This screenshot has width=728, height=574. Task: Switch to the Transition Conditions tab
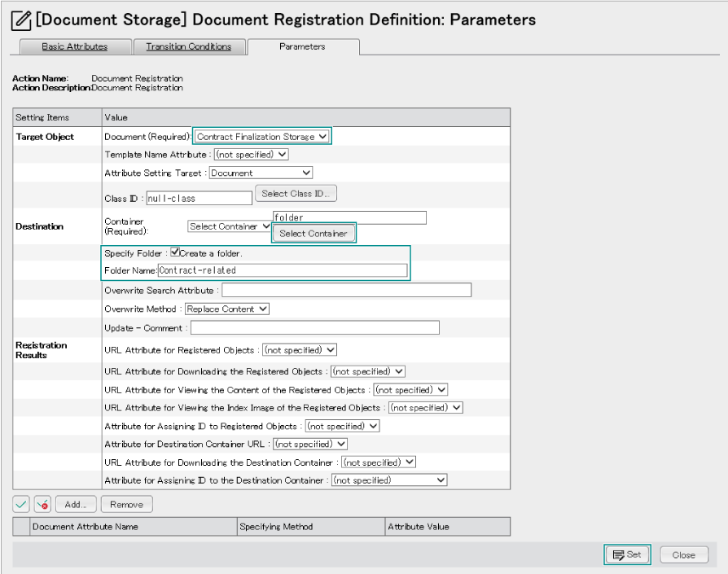click(x=189, y=46)
